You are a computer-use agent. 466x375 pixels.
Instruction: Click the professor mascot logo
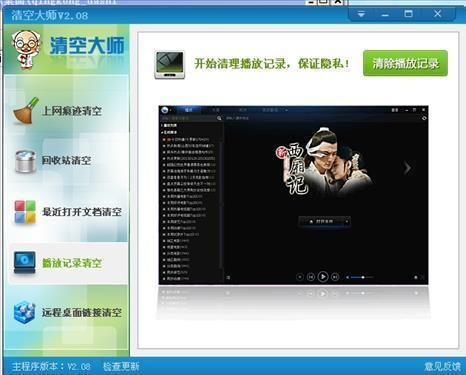(25, 49)
